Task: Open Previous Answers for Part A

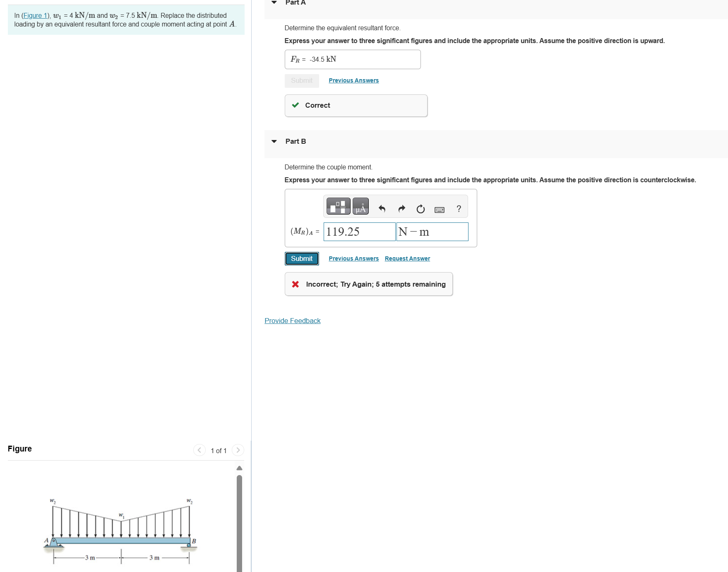Action: (354, 80)
